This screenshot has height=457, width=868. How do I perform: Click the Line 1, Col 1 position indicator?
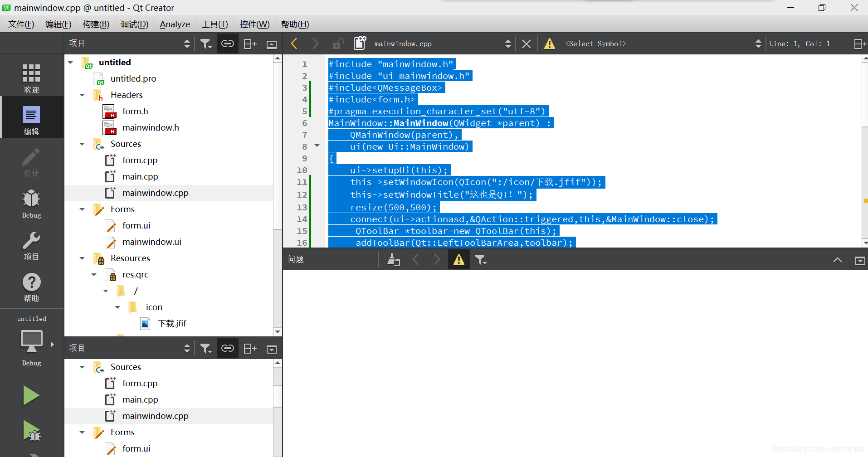[799, 44]
